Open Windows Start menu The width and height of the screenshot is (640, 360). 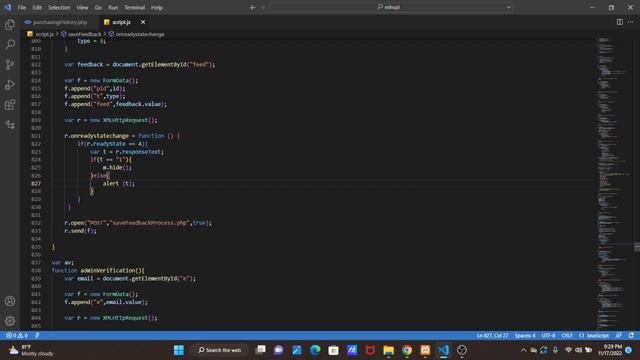click(x=179, y=350)
